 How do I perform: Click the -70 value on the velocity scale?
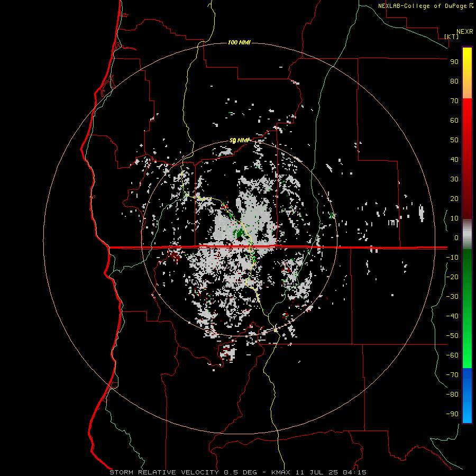[x=452, y=375]
